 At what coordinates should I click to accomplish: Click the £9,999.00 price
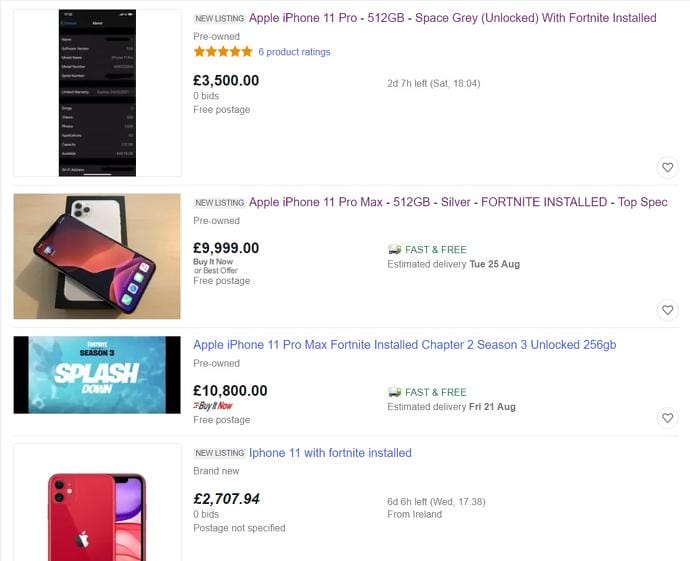click(226, 248)
